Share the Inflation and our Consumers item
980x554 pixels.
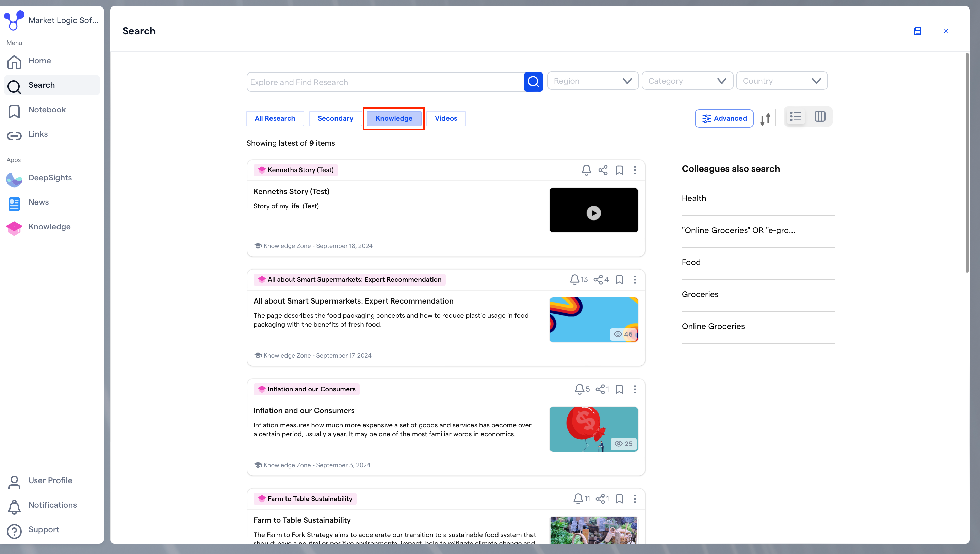pos(600,389)
